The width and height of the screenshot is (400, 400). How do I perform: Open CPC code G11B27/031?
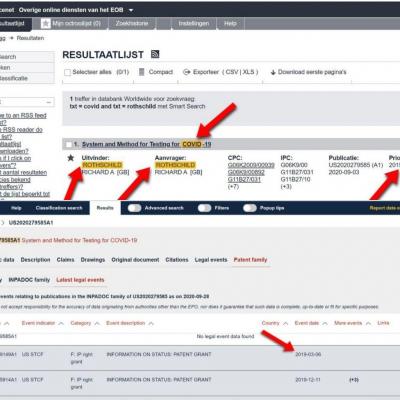244,179
